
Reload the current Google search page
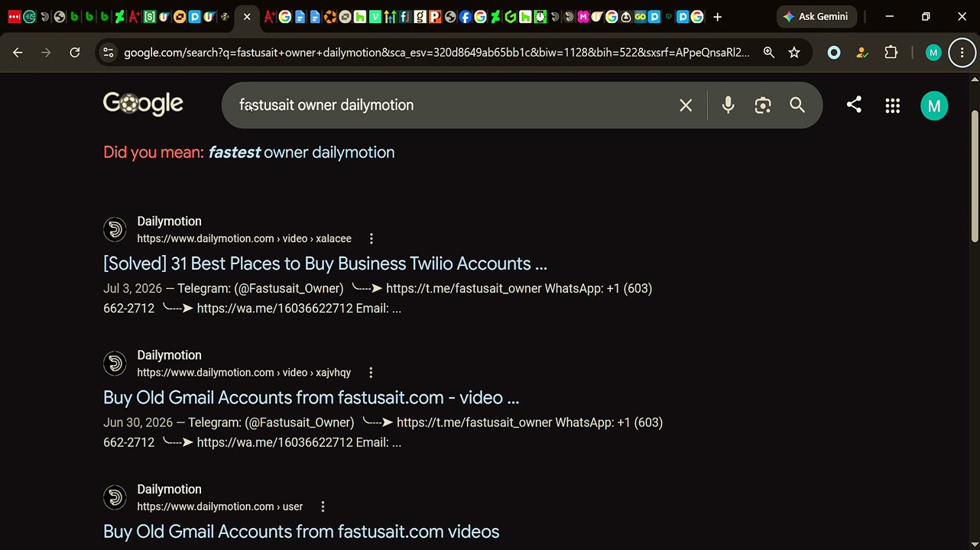[x=74, y=52]
